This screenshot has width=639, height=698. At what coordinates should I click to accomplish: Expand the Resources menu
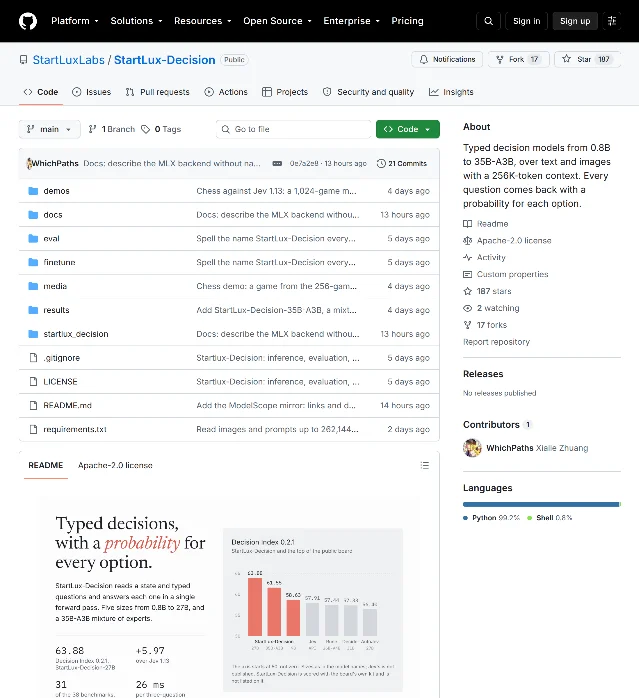point(203,21)
